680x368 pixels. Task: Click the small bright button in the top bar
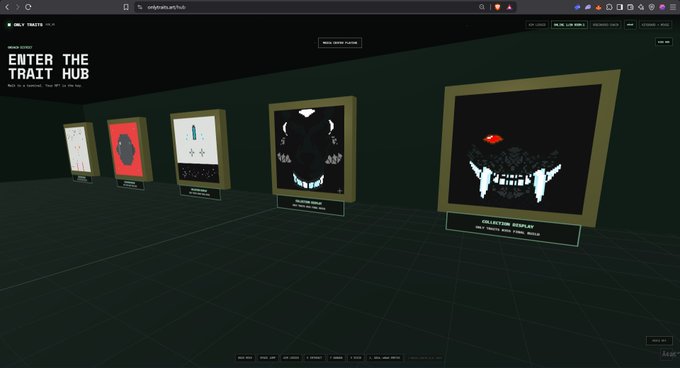point(630,25)
